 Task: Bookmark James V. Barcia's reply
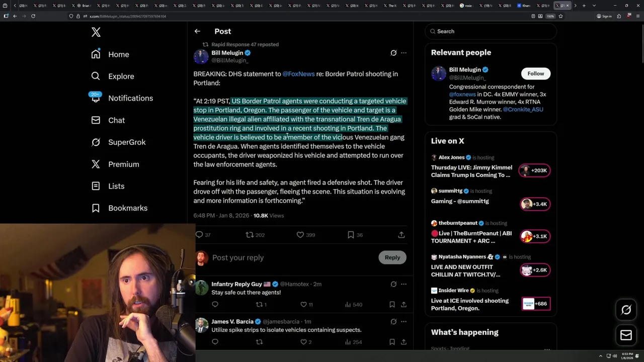(392, 342)
